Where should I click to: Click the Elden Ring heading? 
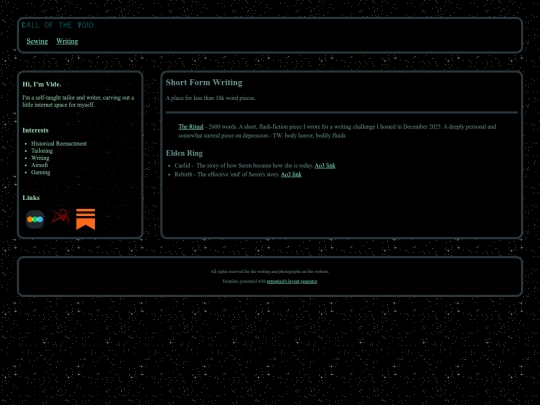coord(184,153)
